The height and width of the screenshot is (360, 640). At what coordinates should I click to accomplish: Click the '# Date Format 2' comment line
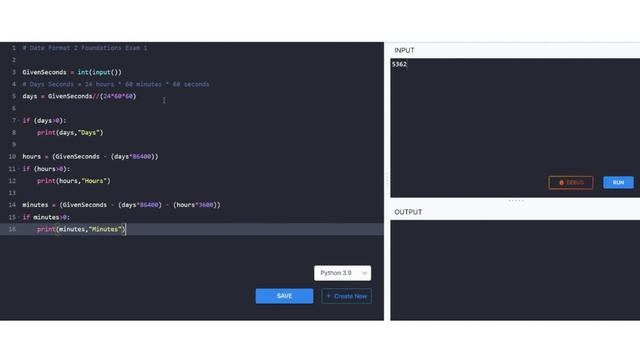[x=85, y=48]
